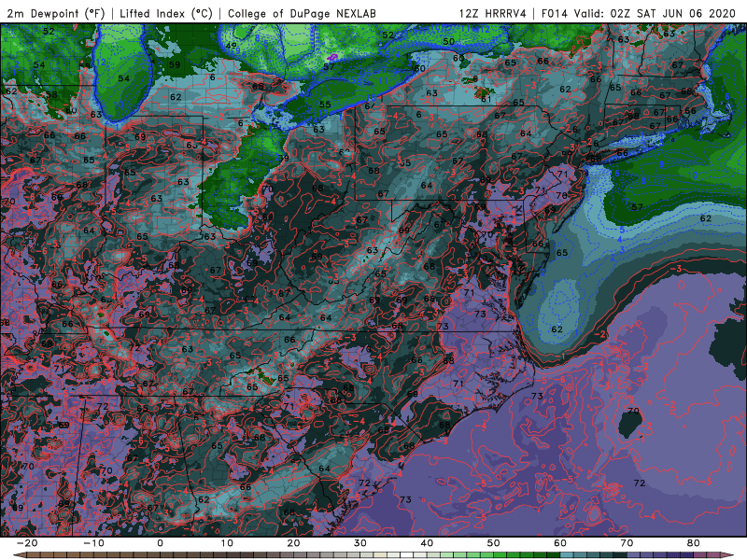The image size is (747, 560).
Task: Click the 70 label on the color scale legend
Action: pyautogui.click(x=627, y=543)
